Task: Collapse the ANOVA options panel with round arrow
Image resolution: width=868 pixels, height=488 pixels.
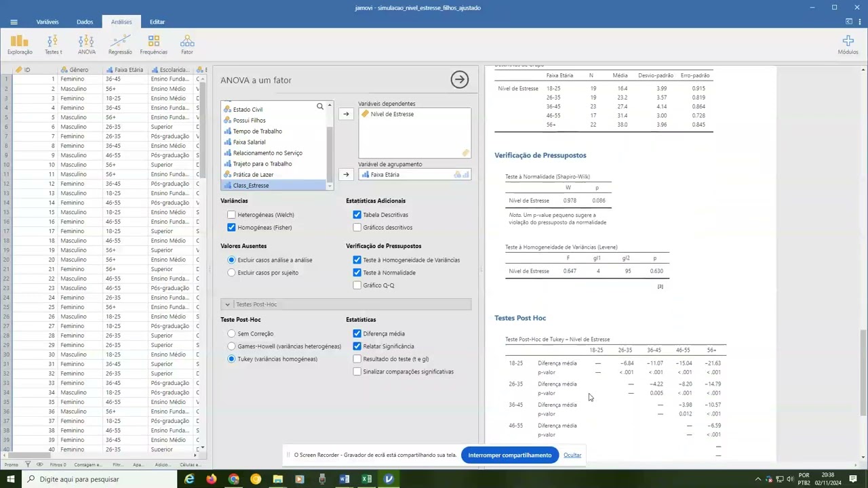Action: point(459,80)
